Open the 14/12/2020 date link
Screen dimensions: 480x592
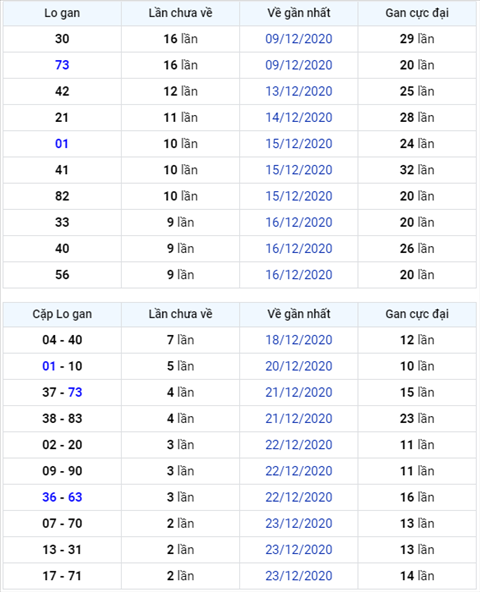click(x=299, y=117)
